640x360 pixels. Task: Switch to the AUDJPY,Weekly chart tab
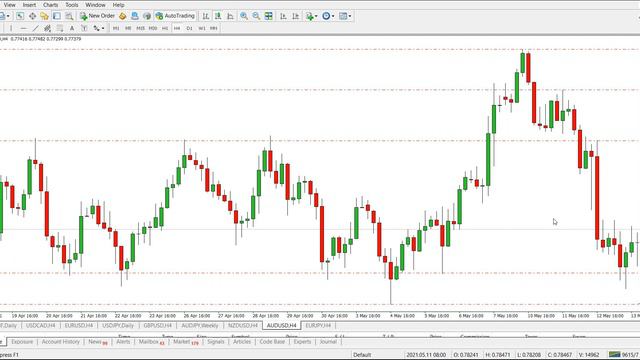200,325
